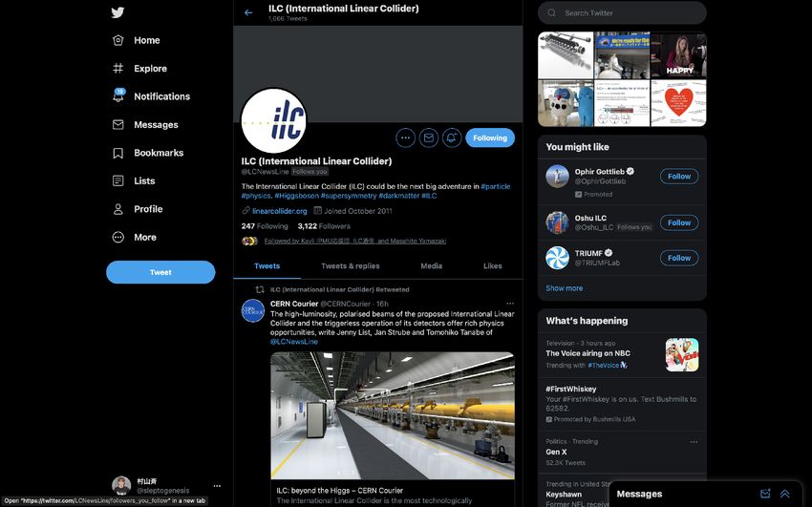Open blue mascot media thumbnail
The width and height of the screenshot is (812, 507).
[x=566, y=103]
